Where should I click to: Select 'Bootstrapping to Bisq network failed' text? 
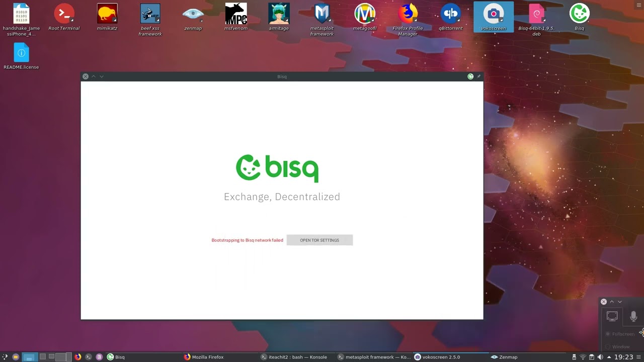(247, 240)
